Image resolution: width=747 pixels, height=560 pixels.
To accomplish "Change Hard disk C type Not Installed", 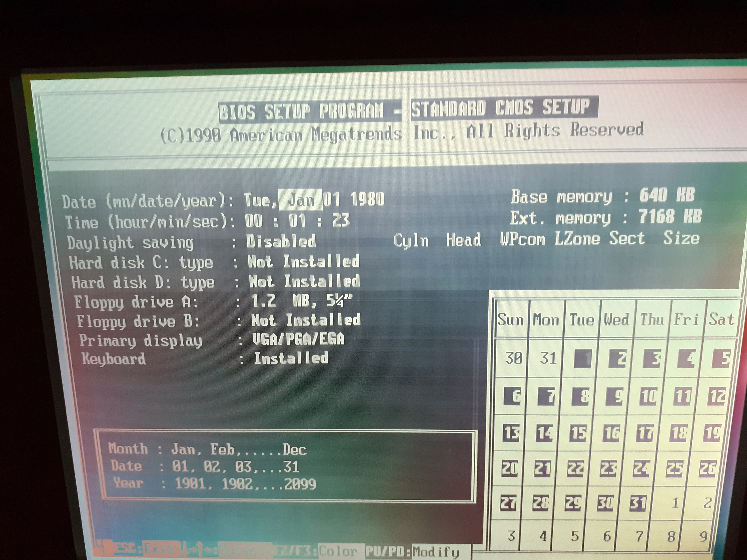I will pyautogui.click(x=303, y=261).
